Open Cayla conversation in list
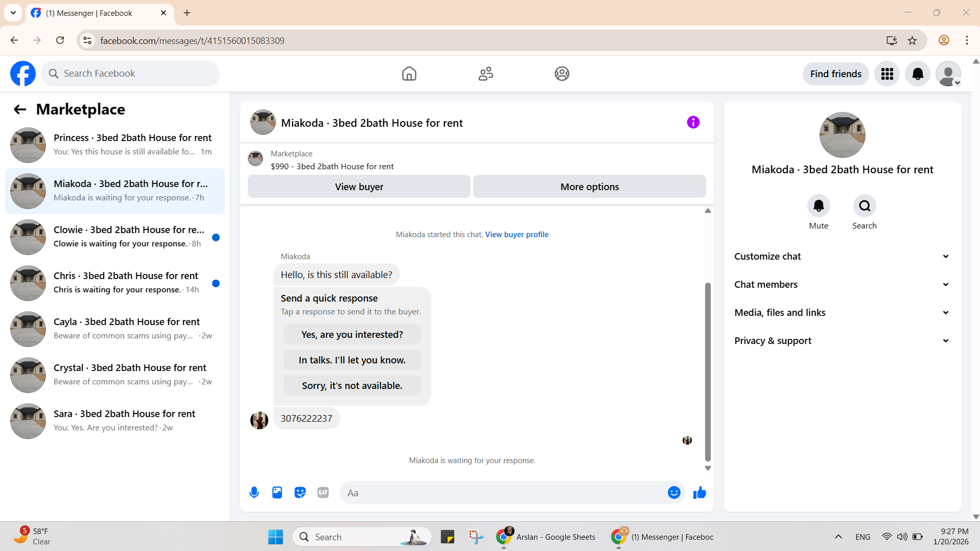The image size is (980, 551). click(x=115, y=329)
